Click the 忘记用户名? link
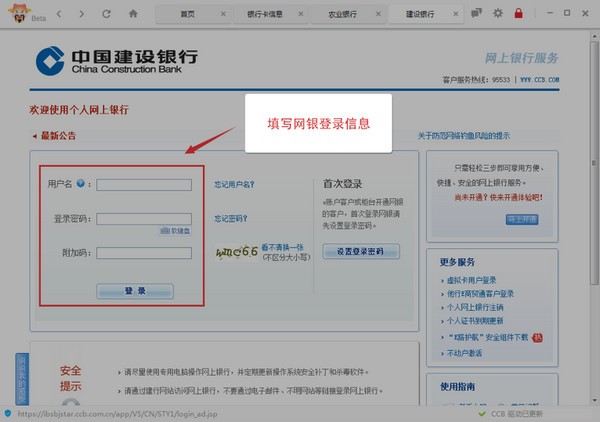 coord(235,184)
